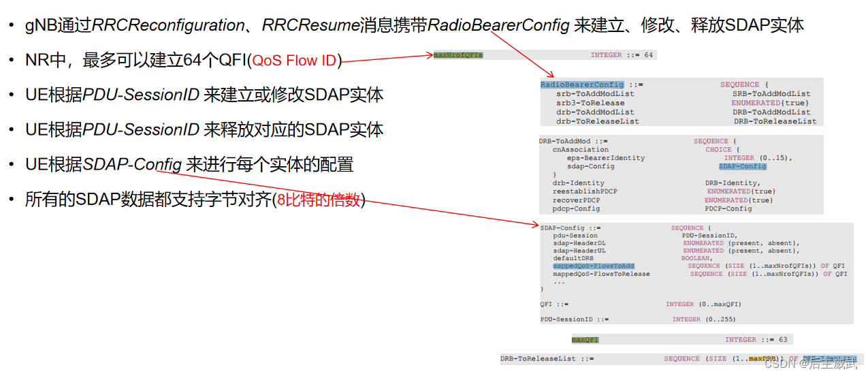The width and height of the screenshot is (868, 376).
Task: Click the highlighted "maxQFI" constant
Action: click(585, 340)
